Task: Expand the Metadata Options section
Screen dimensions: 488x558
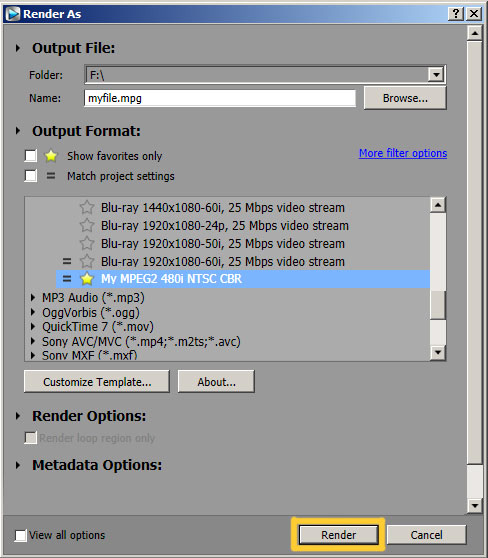Action: 18,465
